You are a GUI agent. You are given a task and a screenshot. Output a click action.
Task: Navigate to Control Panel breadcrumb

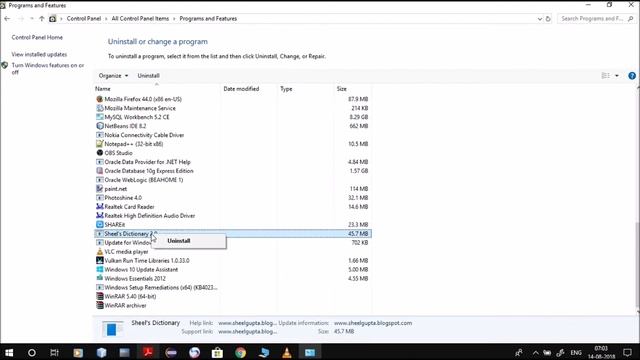(84, 19)
